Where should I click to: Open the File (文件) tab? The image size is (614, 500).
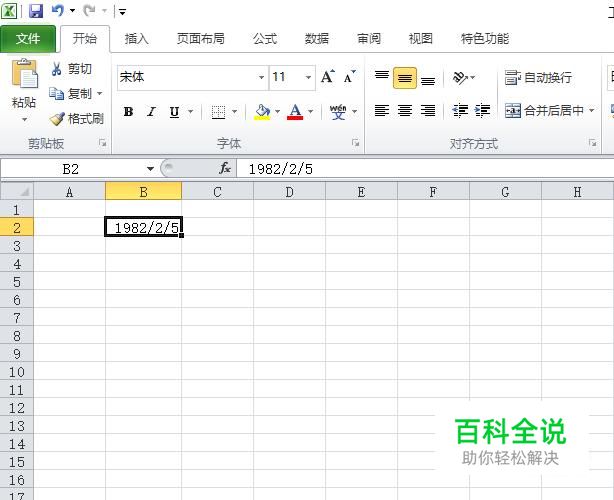[x=28, y=38]
